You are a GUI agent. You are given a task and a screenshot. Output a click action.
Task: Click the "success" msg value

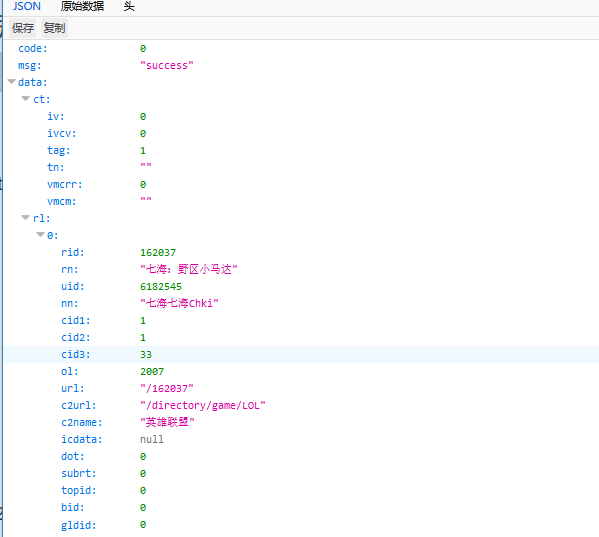(167, 65)
